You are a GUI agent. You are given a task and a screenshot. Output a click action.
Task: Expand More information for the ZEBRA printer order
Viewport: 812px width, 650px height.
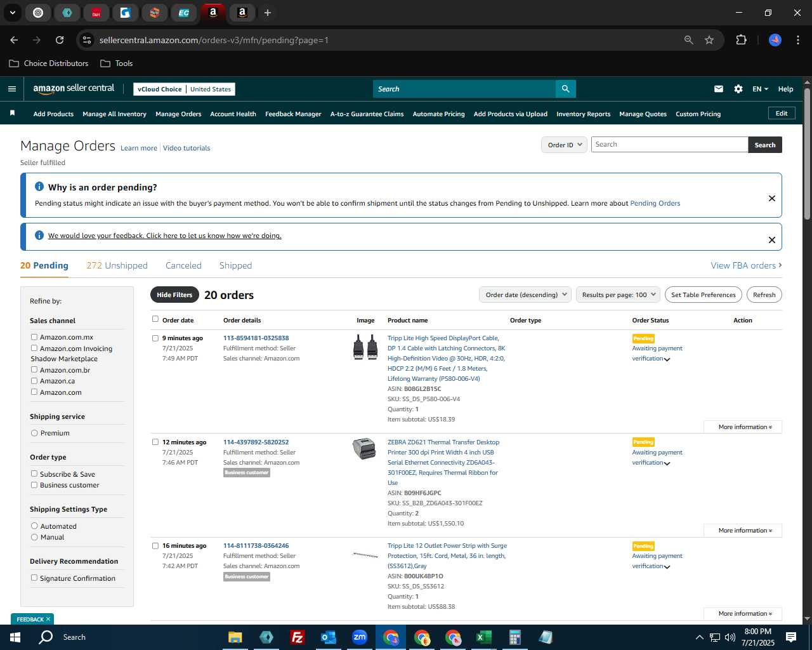coord(743,531)
